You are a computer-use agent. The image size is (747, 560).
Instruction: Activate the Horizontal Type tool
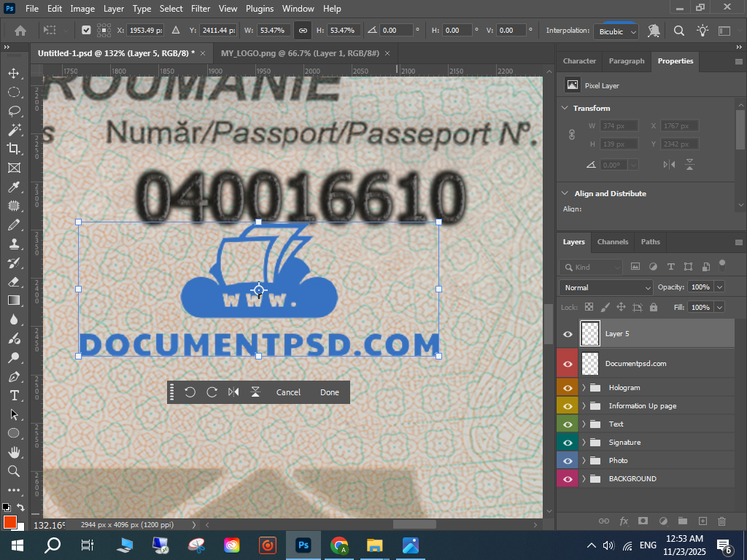pyautogui.click(x=13, y=395)
